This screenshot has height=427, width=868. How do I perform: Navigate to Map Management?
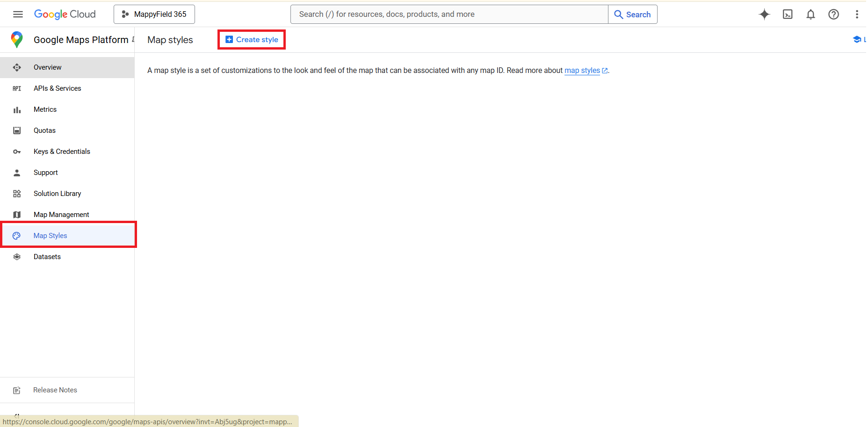61,215
